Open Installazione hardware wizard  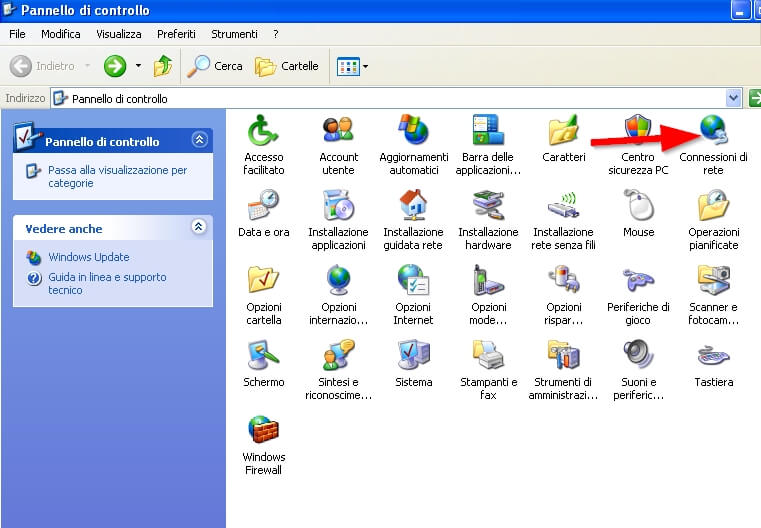pos(488,219)
